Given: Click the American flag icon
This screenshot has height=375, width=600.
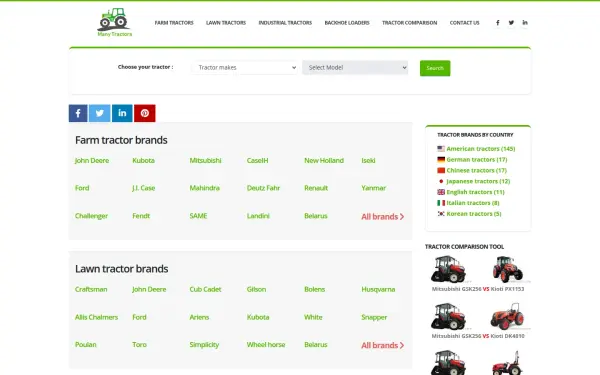Looking at the screenshot, I should click(441, 148).
